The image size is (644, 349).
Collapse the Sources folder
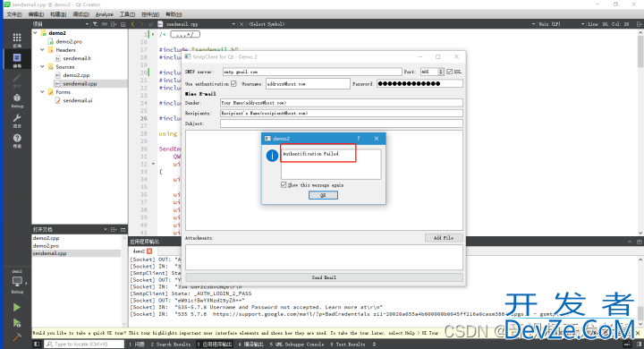pos(42,66)
